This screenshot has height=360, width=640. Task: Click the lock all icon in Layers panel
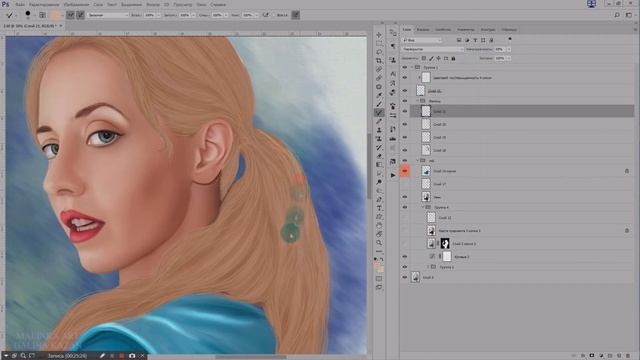click(453, 58)
